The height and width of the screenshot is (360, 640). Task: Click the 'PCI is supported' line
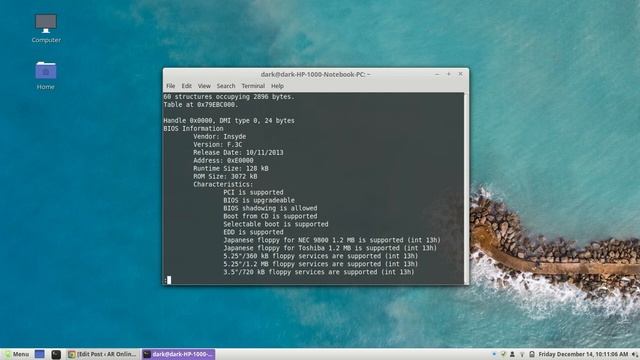click(x=253, y=192)
